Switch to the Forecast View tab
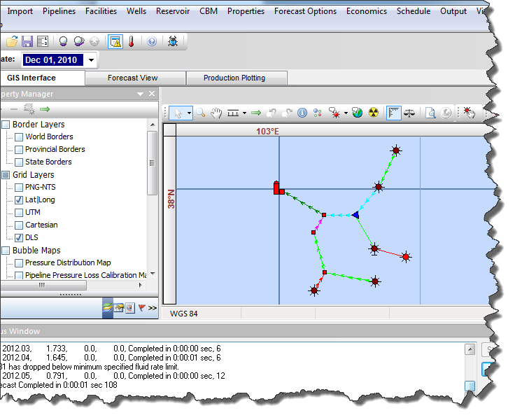The height and width of the screenshot is (420, 515). [132, 78]
